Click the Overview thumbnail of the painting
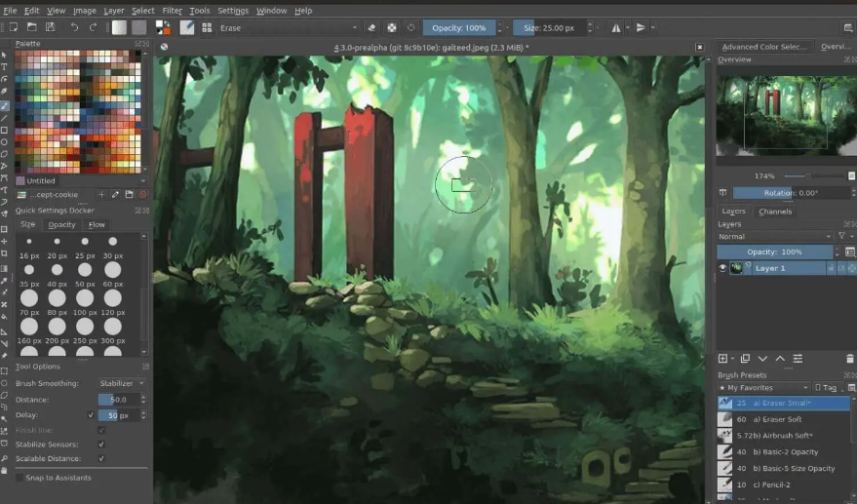Screen dimensions: 857x504 [786, 115]
